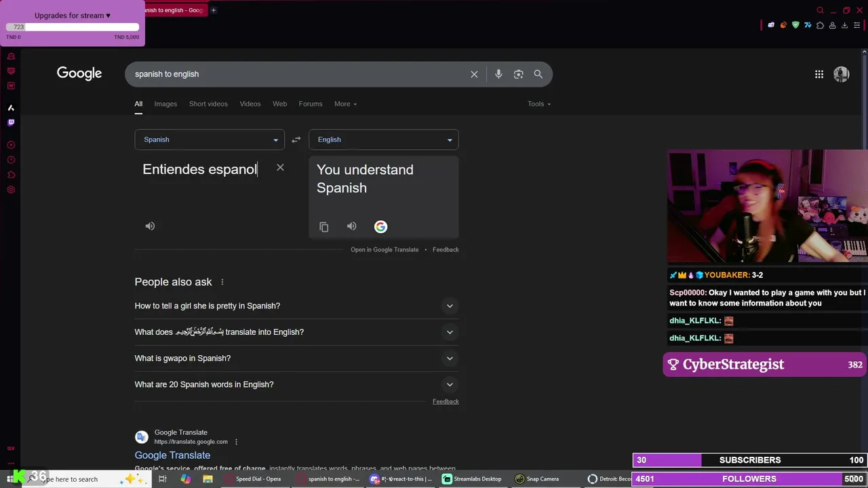Viewport: 868px width, 488px height.
Task: Click the Windows Task View icon
Action: 163,479
